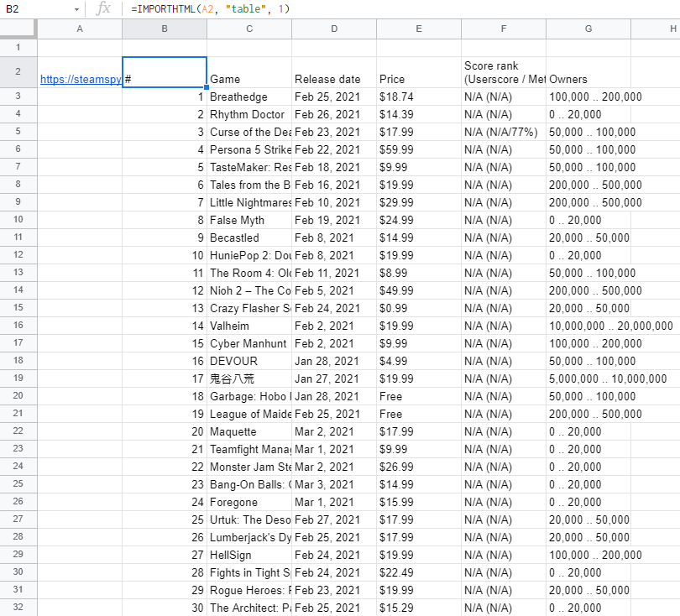Viewport: 680px width, 616px height.
Task: Select column F header
Action: [x=504, y=29]
